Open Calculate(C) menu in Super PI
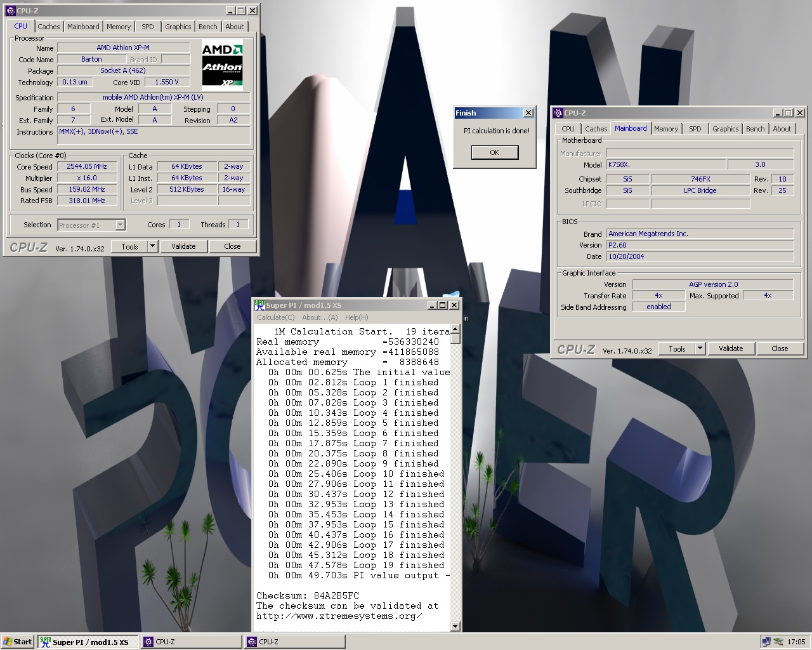The width and height of the screenshot is (812, 650). click(x=275, y=317)
